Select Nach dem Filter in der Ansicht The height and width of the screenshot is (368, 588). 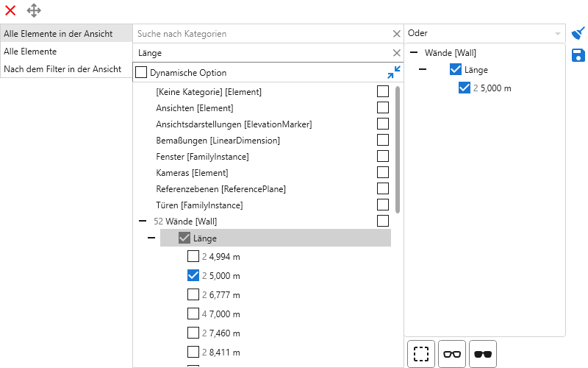pos(62,69)
